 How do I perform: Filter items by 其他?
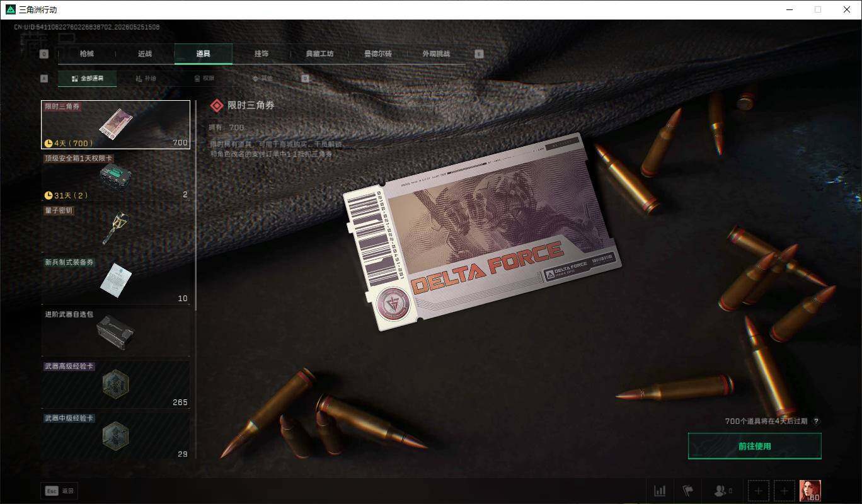[263, 79]
